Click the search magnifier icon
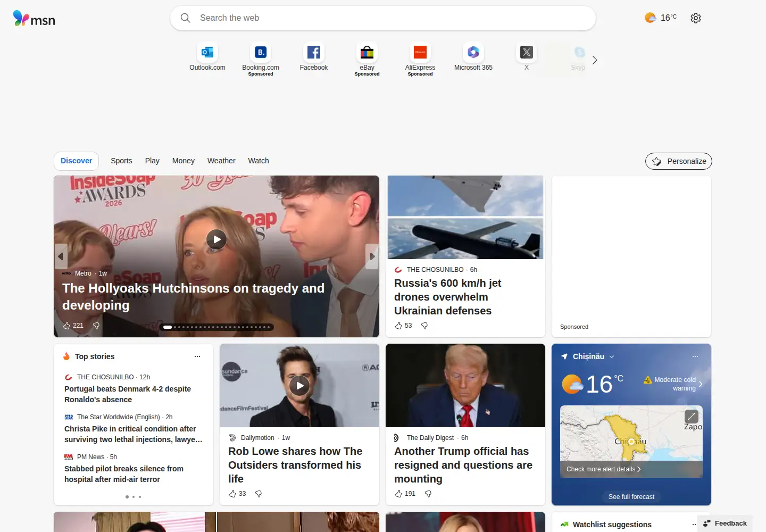 [185, 18]
